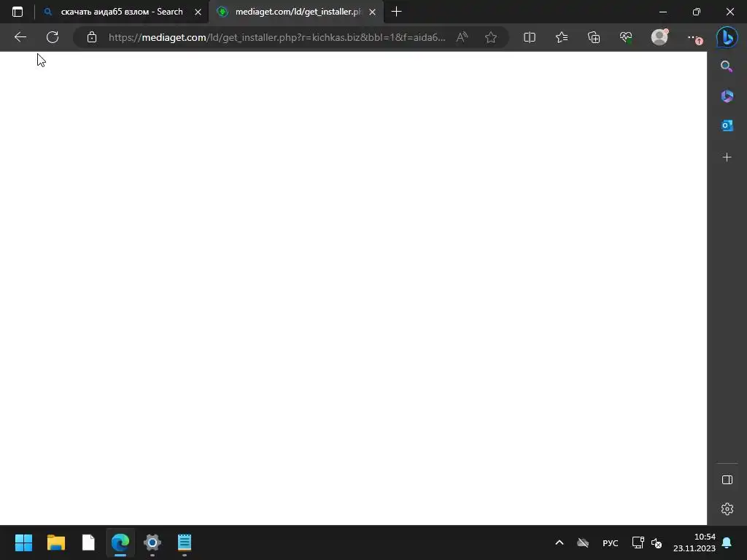The height and width of the screenshot is (560, 747).
Task: Add a sidebar app with plus
Action: pyautogui.click(x=727, y=157)
